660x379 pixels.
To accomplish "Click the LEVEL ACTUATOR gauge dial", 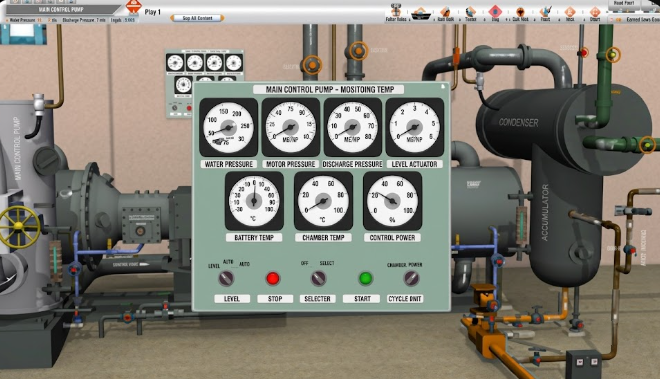I will point(415,128).
